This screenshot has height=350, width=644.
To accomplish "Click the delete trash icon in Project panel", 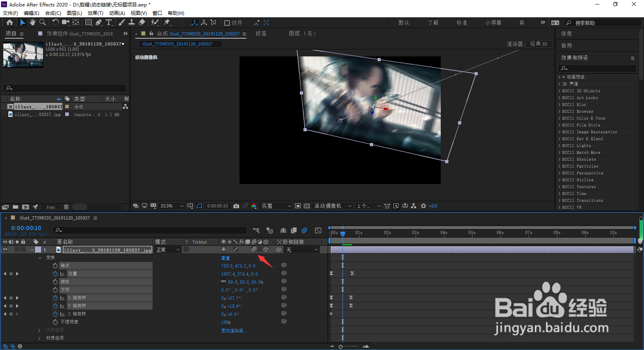I will tap(66, 207).
